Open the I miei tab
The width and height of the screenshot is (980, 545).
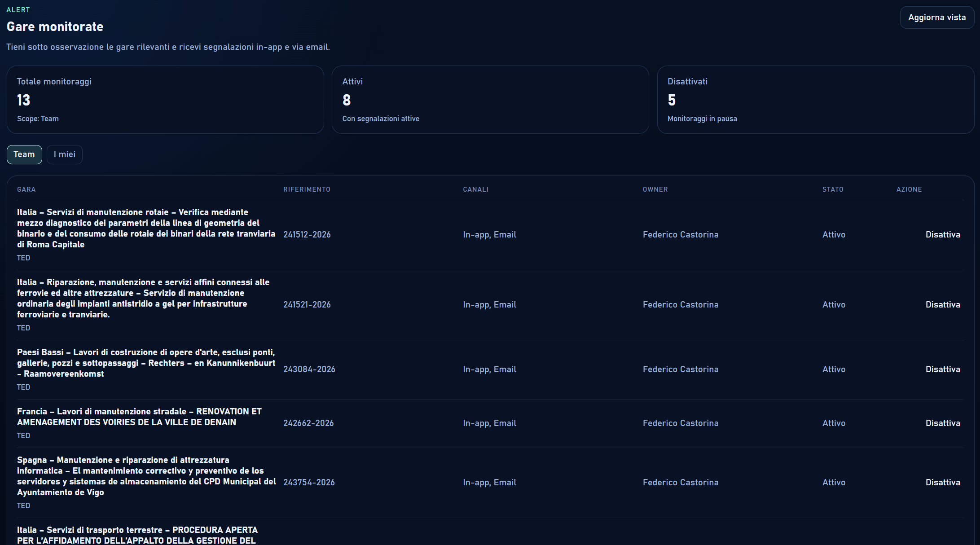tap(65, 154)
